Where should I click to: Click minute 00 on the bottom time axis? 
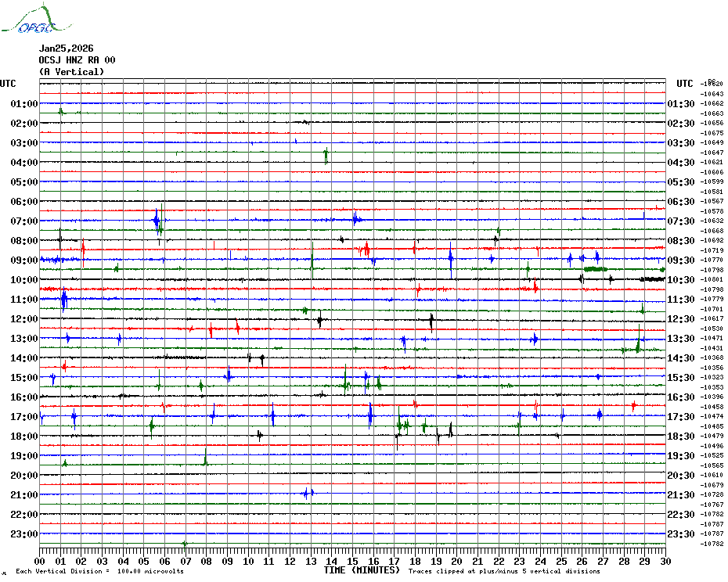(40, 561)
